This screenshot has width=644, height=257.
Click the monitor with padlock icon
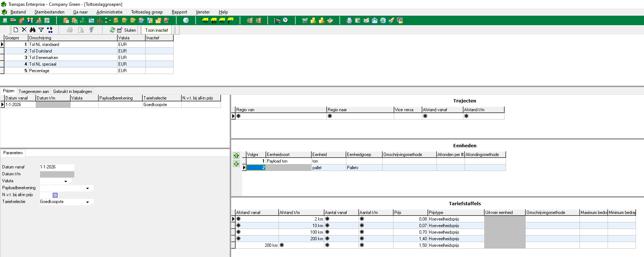400,20
